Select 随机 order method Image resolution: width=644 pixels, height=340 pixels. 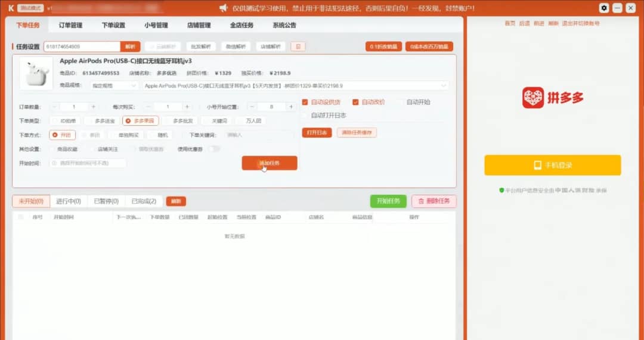(159, 135)
